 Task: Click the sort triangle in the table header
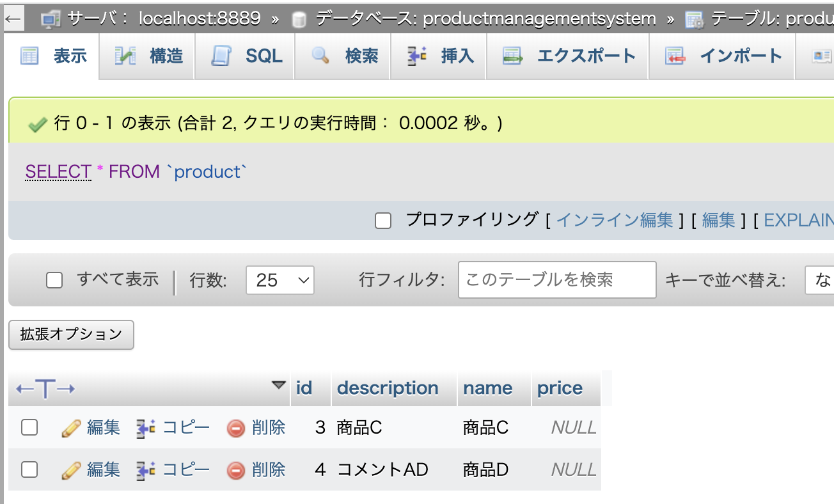coord(278,385)
